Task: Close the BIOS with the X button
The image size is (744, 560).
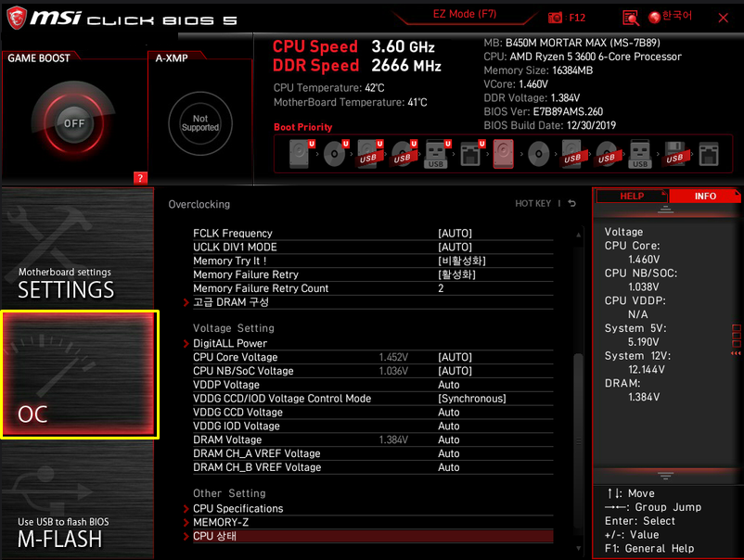Action: (x=723, y=18)
